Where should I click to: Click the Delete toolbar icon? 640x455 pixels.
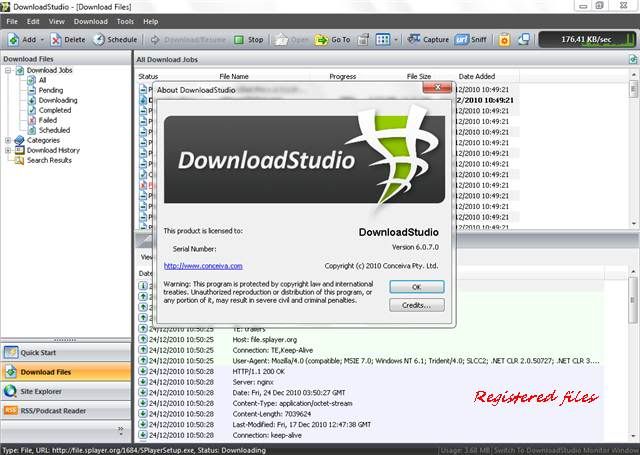[x=56, y=40]
